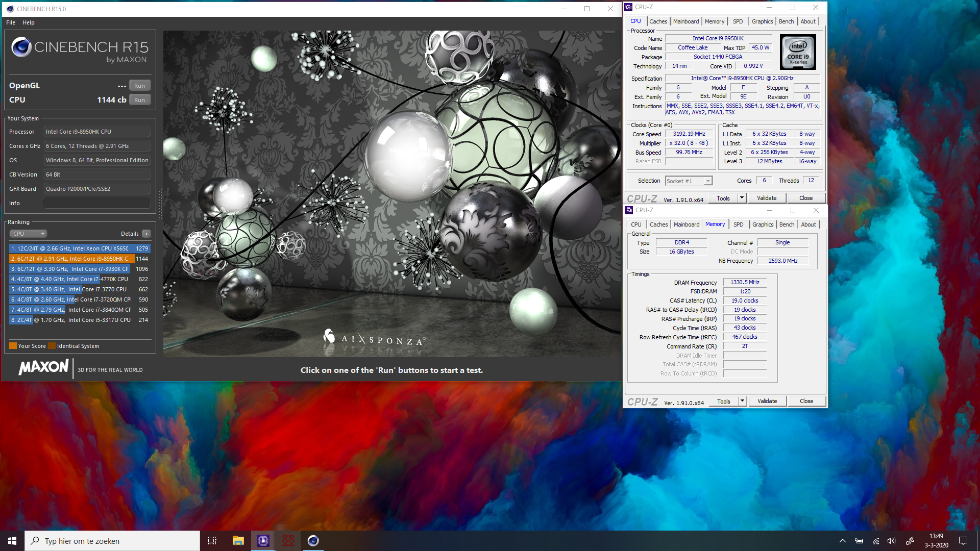
Task: Click bottom CPU-Z title bar icon
Action: [x=629, y=210]
